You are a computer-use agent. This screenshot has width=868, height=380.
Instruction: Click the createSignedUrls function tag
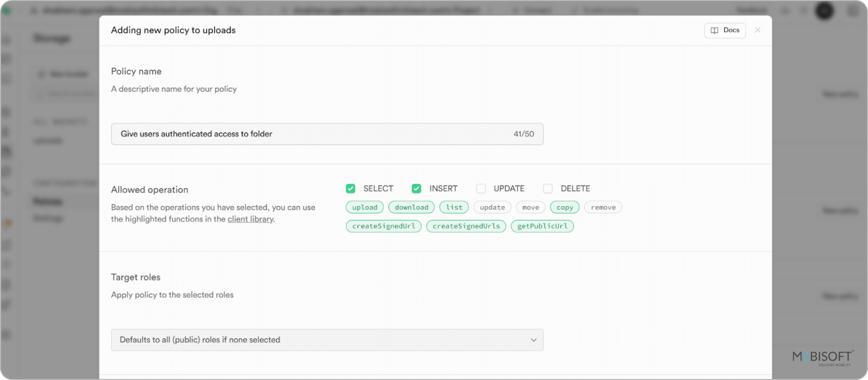466,226
